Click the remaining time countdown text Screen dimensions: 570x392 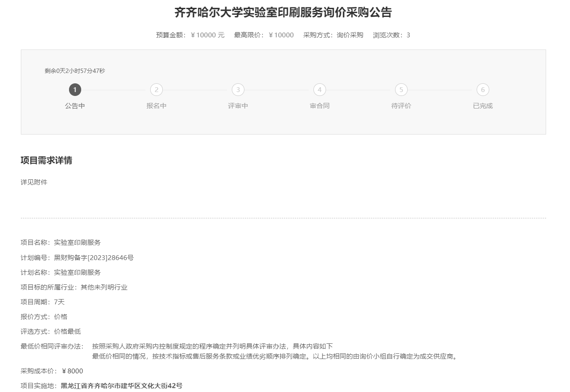coord(75,71)
